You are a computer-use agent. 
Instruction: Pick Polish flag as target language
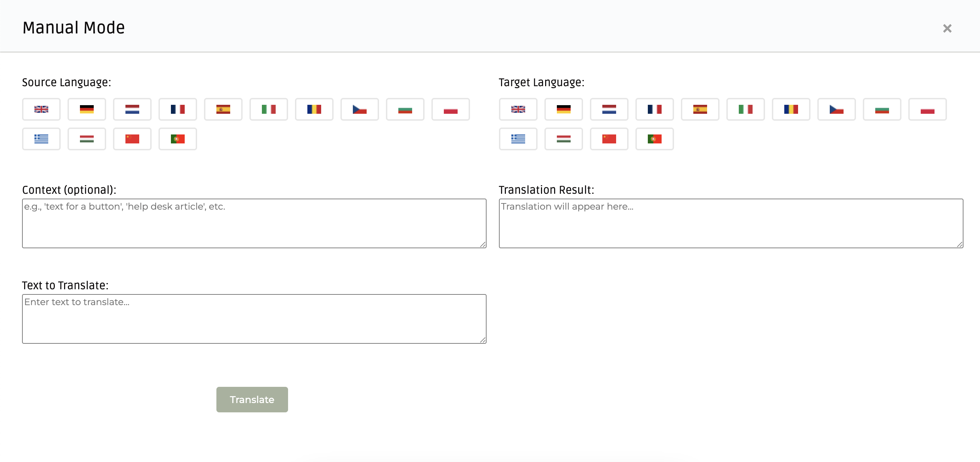point(927,109)
